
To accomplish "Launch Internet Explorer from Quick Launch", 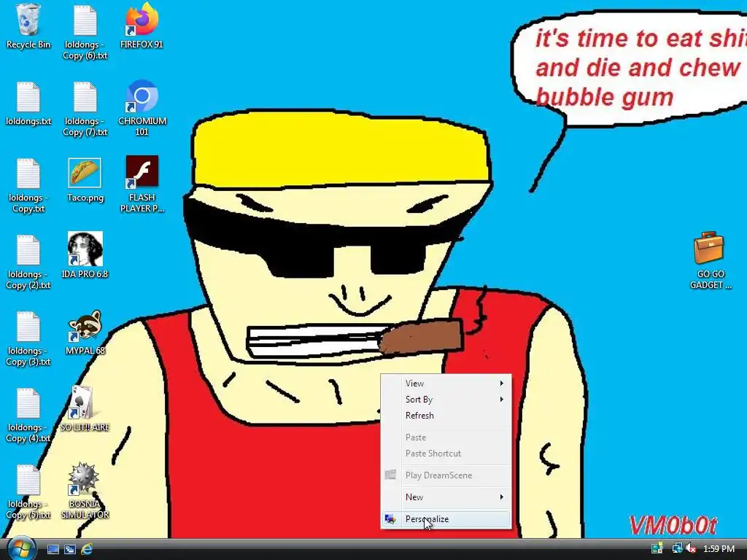I will [x=87, y=549].
